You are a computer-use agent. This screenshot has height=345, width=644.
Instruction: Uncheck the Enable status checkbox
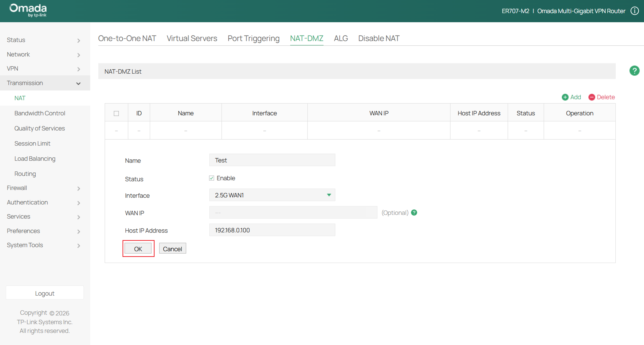point(212,178)
